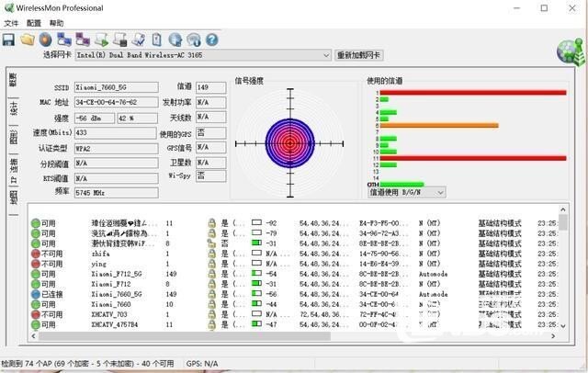Click the red unavailable icon for zhifa row
588x373 pixels.
click(36, 254)
